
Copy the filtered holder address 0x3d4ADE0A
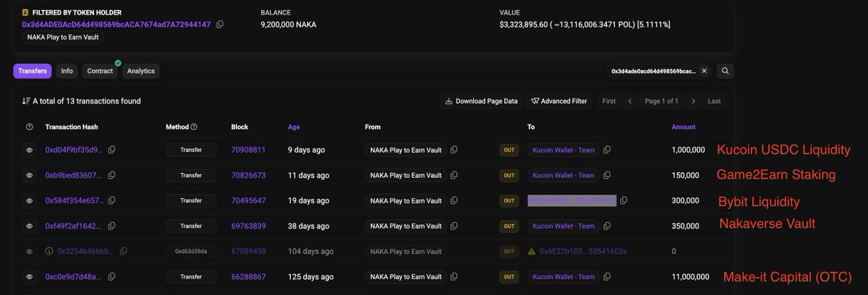pyautogui.click(x=220, y=24)
